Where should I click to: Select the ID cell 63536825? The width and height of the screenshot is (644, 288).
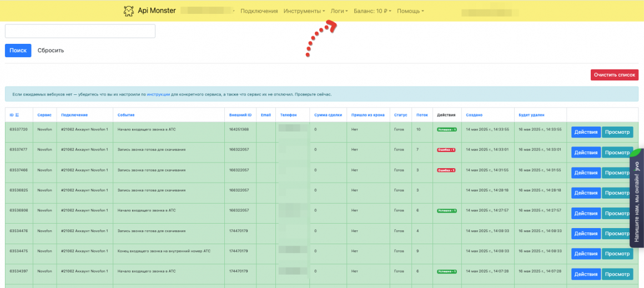18,190
